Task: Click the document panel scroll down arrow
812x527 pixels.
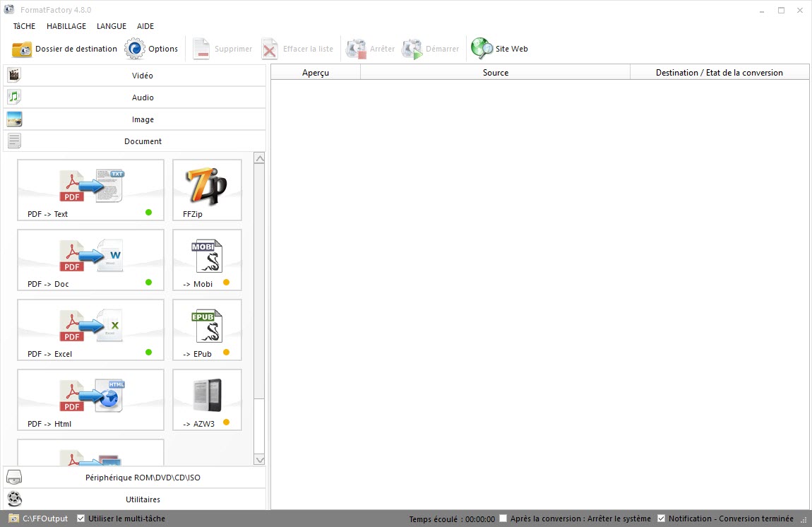Action: [259, 460]
